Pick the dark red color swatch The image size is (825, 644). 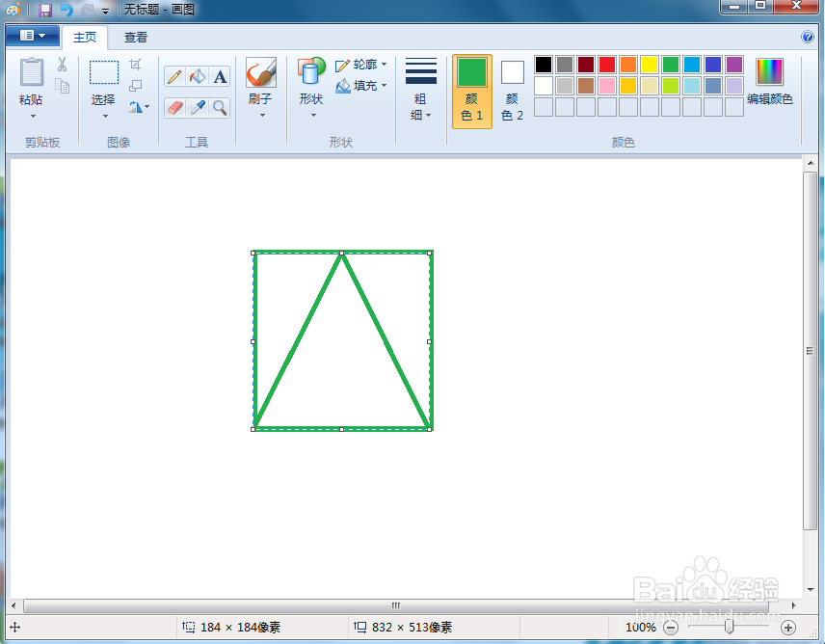tap(586, 65)
